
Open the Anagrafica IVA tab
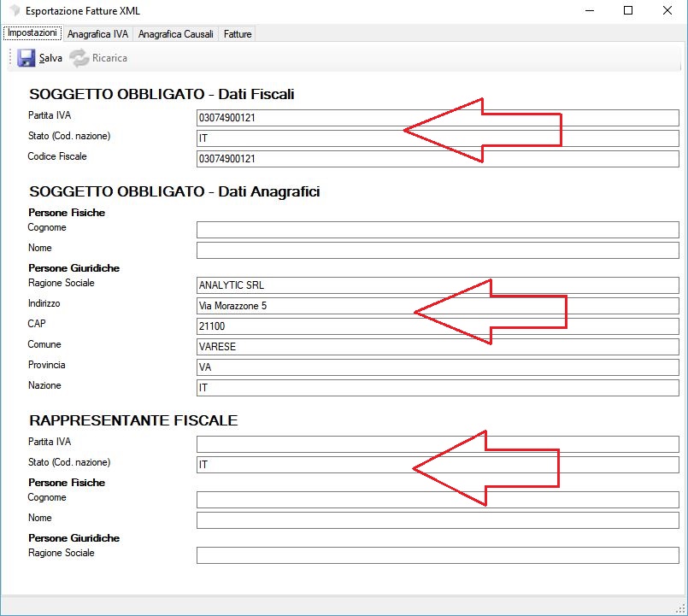tap(97, 34)
